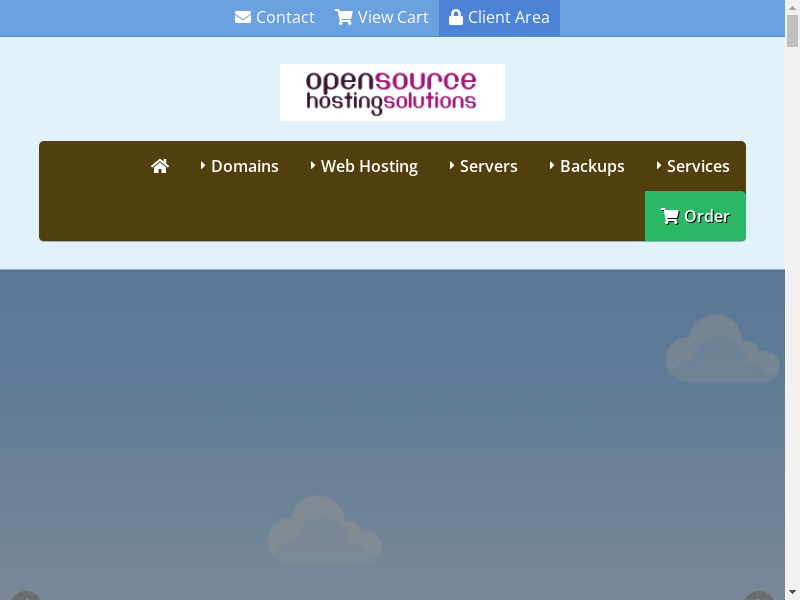Expand the caret next to Services
Image resolution: width=800 pixels, height=600 pixels.
[659, 166]
